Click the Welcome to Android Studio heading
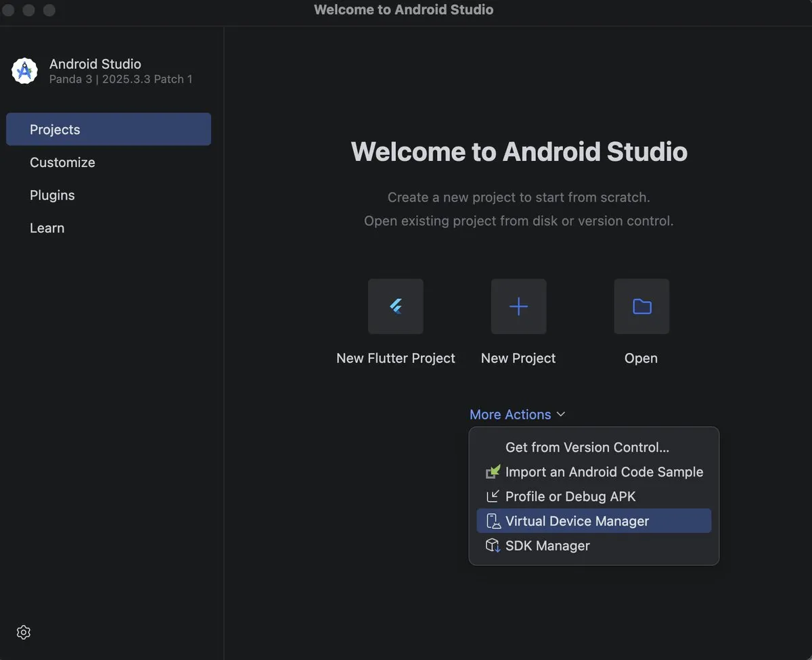Image resolution: width=812 pixels, height=660 pixels. (519, 151)
